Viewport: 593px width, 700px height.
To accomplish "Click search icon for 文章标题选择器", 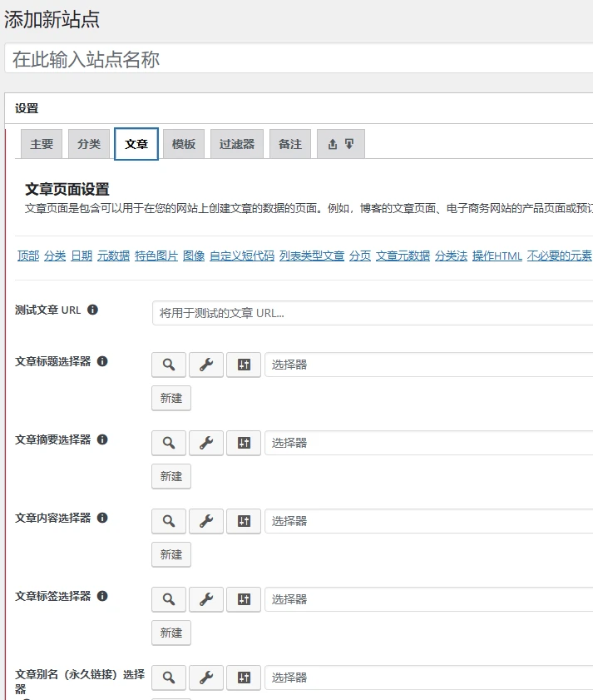I will 169,365.
